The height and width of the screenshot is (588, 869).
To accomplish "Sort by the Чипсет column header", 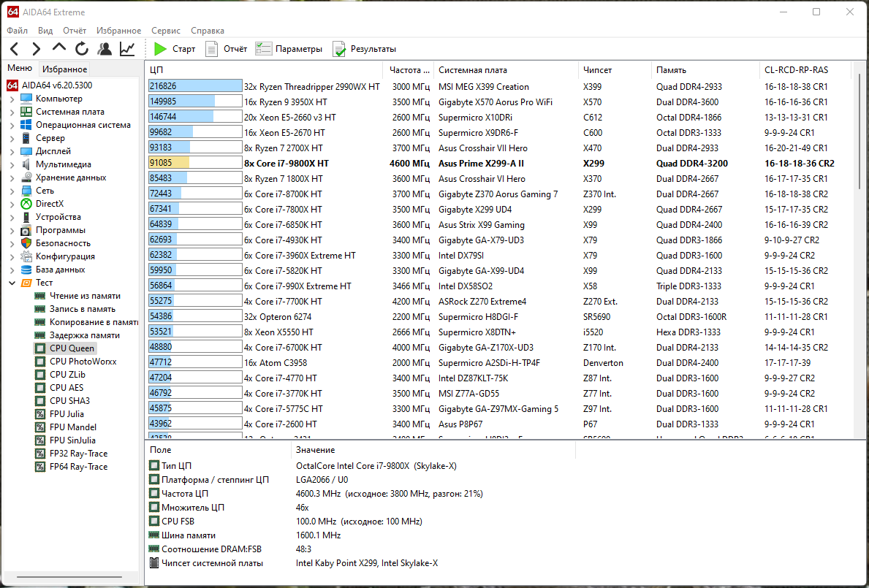I will pyautogui.click(x=615, y=70).
